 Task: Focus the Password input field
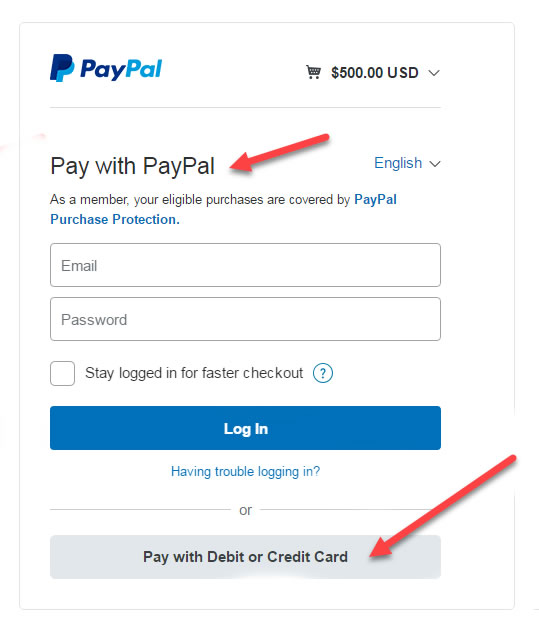pos(245,319)
